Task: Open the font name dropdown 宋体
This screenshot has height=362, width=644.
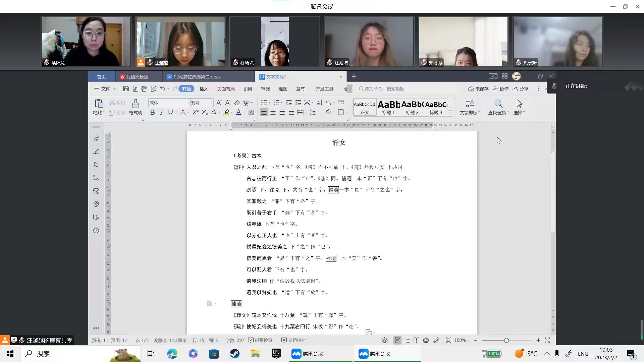Action: (188, 103)
